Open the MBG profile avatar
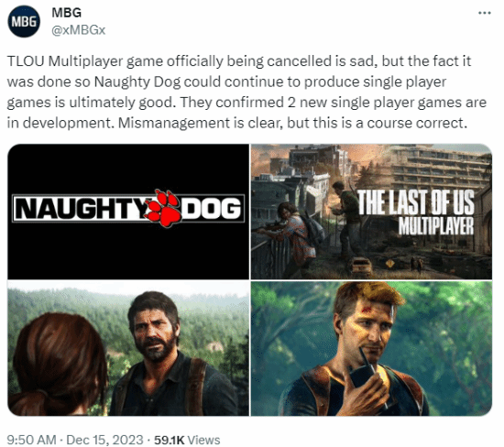The height and width of the screenshot is (447, 504). 24,21
